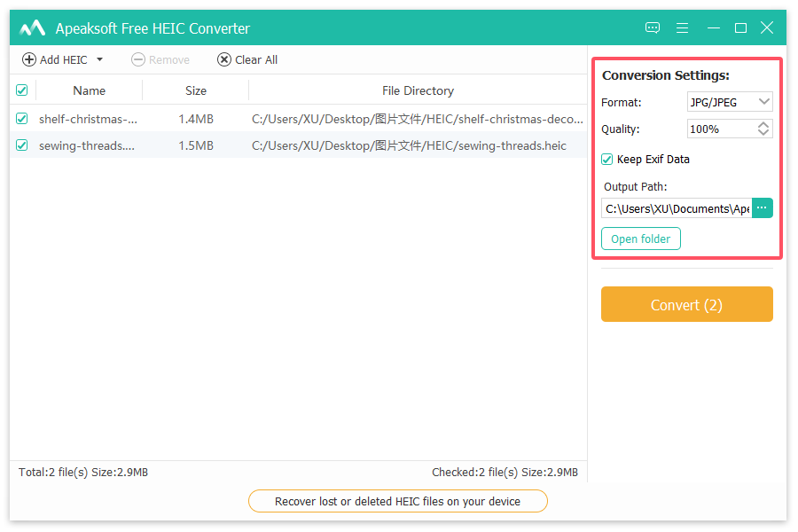Viewport: 798px width, 532px height.
Task: Minimize the converter window
Action: (x=712, y=28)
